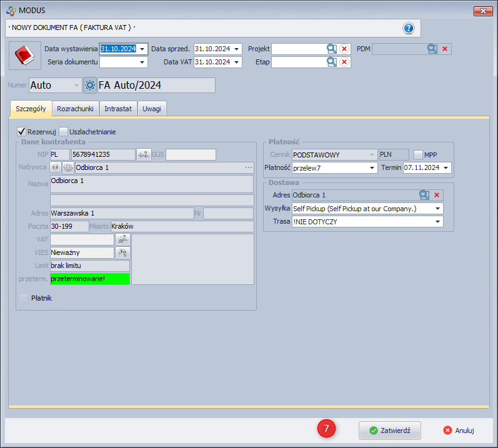
Task: Click the green przeterminowane! status field
Action: (90, 279)
